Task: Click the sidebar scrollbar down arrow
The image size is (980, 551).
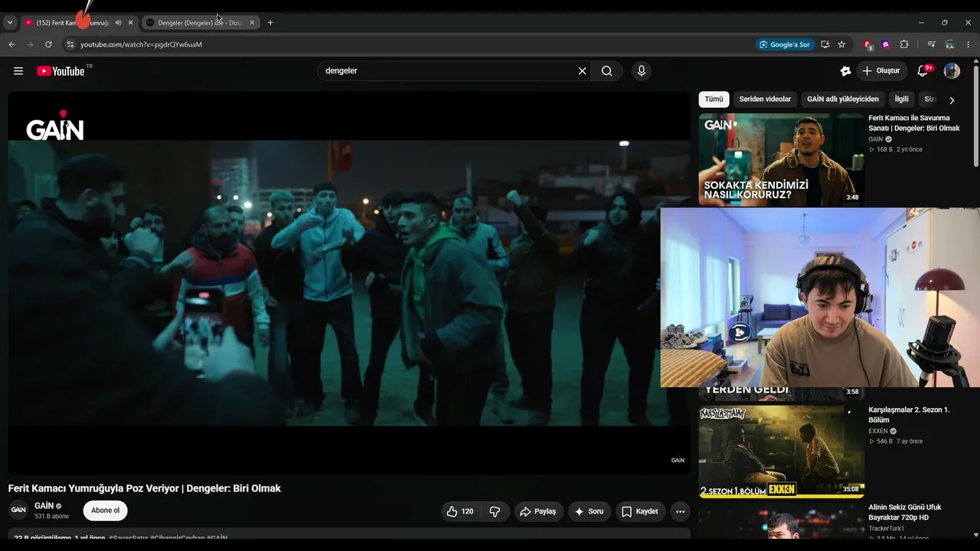Action: [x=975, y=535]
